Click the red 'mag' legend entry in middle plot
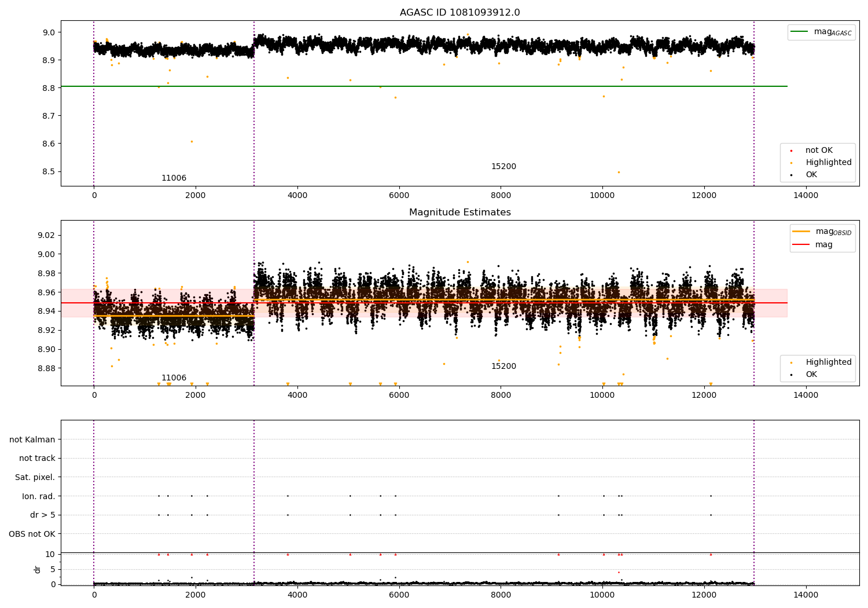This screenshot has width=868, height=608. pyautogui.click(x=813, y=245)
